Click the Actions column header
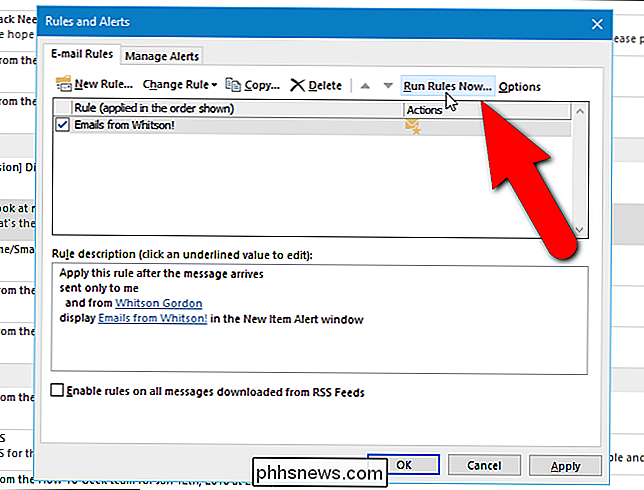 [x=424, y=109]
